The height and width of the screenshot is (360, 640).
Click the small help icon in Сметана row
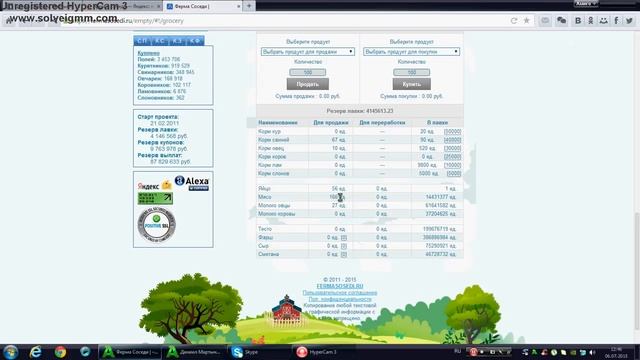(x=344, y=254)
